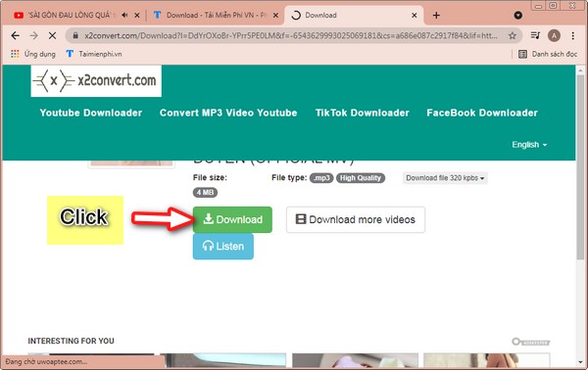588x370 pixels.
Task: Open Danh sách đọc reading list
Action: pyautogui.click(x=548, y=54)
